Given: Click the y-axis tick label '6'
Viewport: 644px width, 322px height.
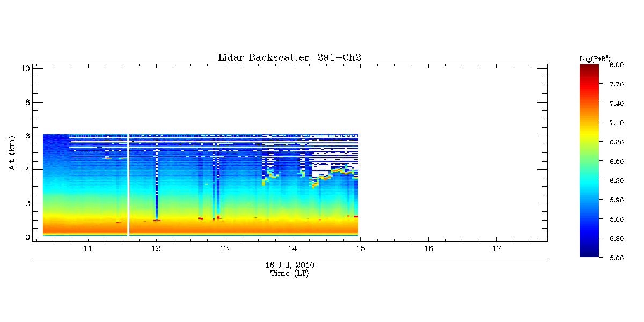Looking at the screenshot, I should (x=26, y=136).
